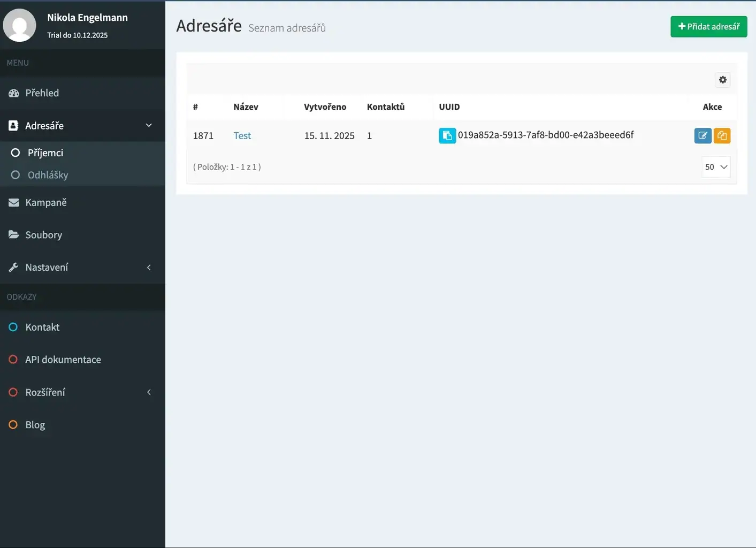Click the Kampaně envelope icon

pos(14,203)
